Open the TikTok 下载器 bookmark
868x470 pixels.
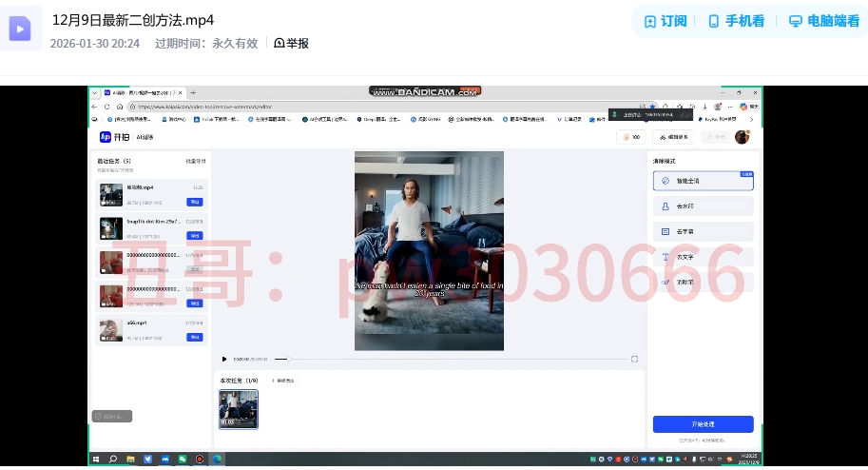click(x=216, y=119)
